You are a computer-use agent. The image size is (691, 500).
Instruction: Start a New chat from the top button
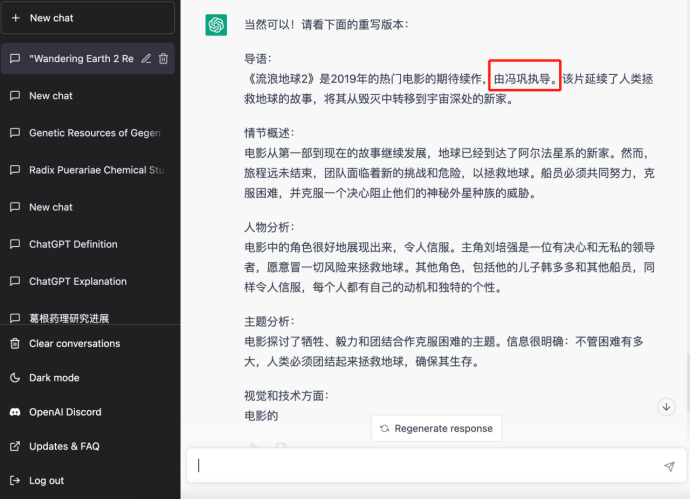pos(88,18)
